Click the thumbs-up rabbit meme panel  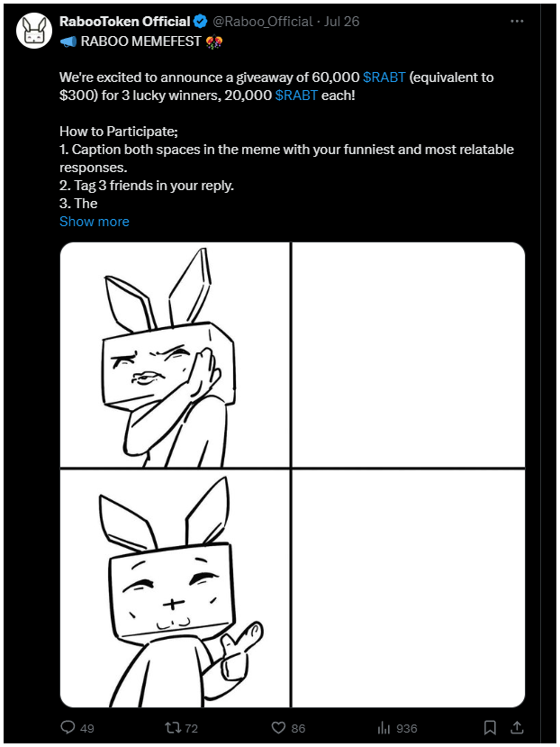tap(175, 588)
